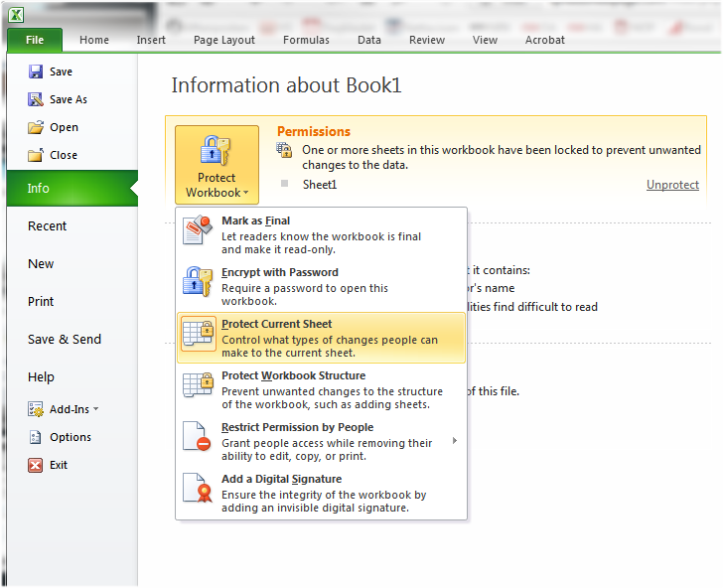
Task: Click the Encrypt with Password lock icon
Action: 198,281
